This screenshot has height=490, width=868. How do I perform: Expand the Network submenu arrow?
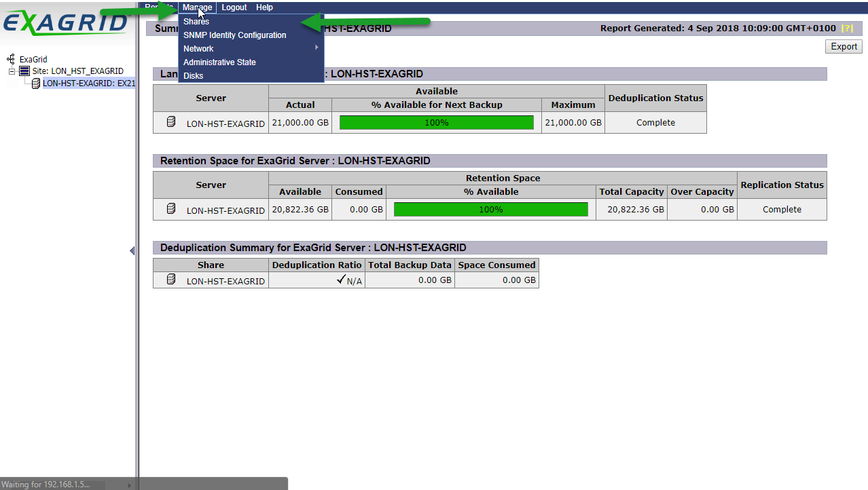click(317, 48)
